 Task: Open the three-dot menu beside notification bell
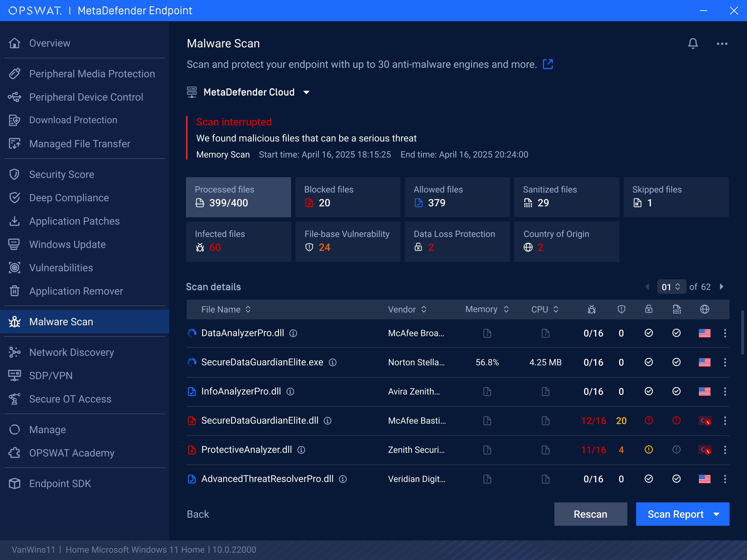tap(722, 44)
